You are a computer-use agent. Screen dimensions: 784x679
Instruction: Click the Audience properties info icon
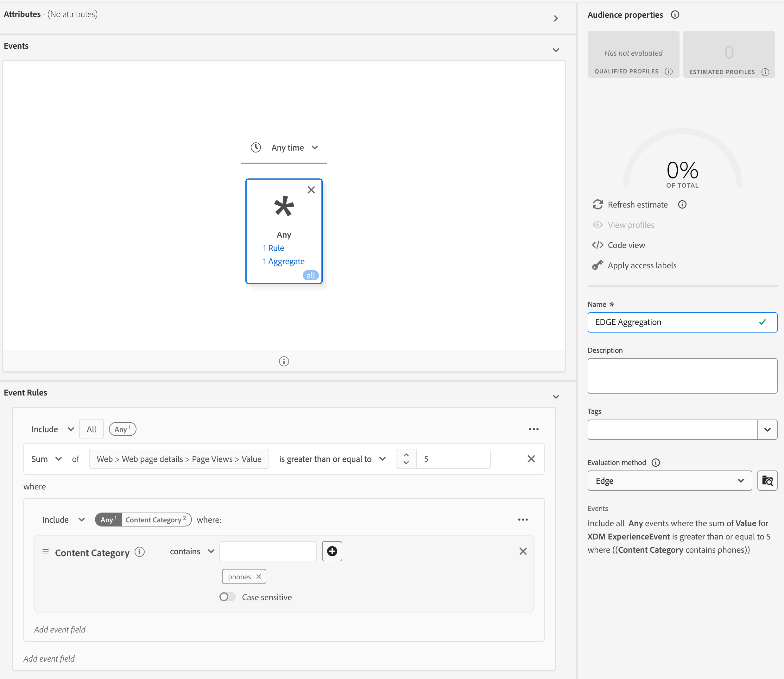click(676, 15)
